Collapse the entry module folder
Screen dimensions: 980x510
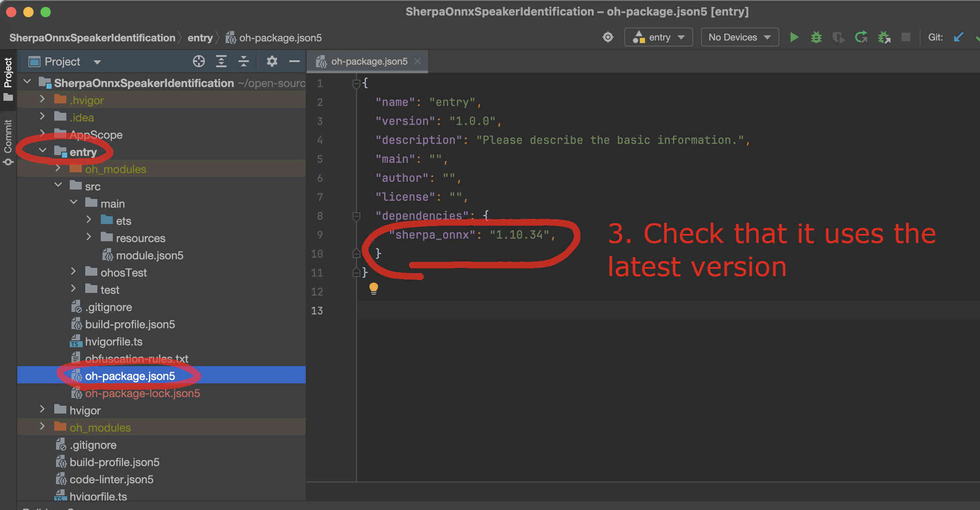pyautogui.click(x=43, y=151)
